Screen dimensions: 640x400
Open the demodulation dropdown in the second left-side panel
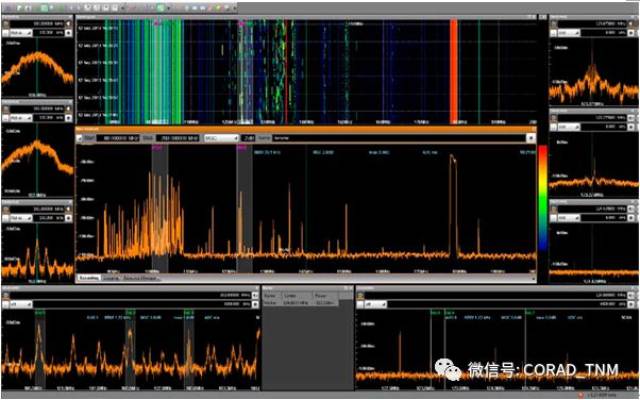pyautogui.click(x=21, y=118)
